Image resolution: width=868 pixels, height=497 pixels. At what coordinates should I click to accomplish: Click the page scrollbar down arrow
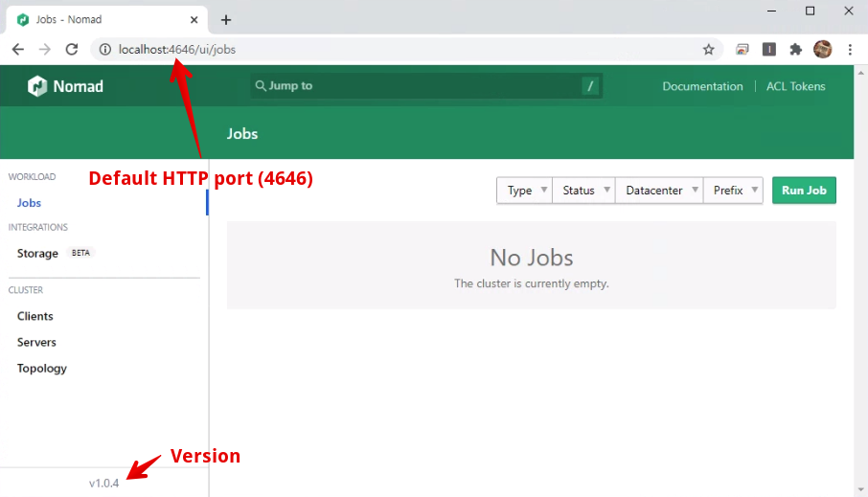tap(860, 489)
